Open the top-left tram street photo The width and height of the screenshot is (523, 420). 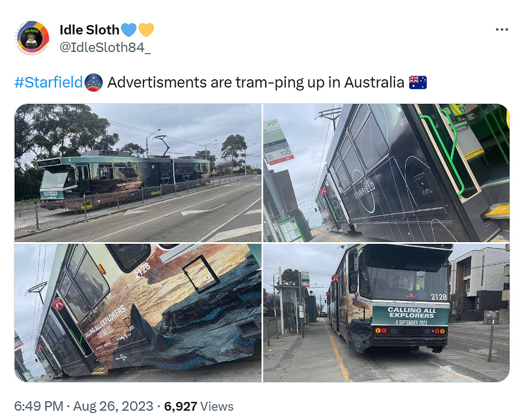(x=138, y=173)
